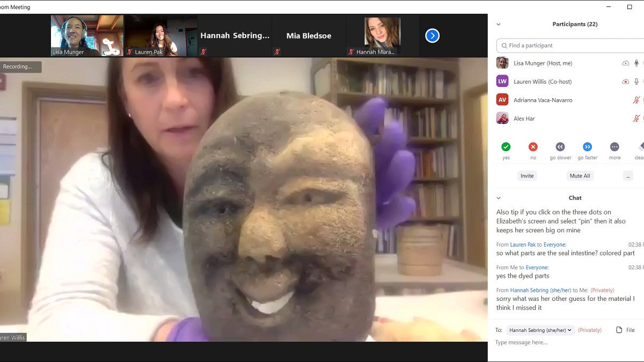This screenshot has width=644, height=362.
Task: Click 'Hannah Sebring (she/her)' sender link in chat
Action: point(541,290)
